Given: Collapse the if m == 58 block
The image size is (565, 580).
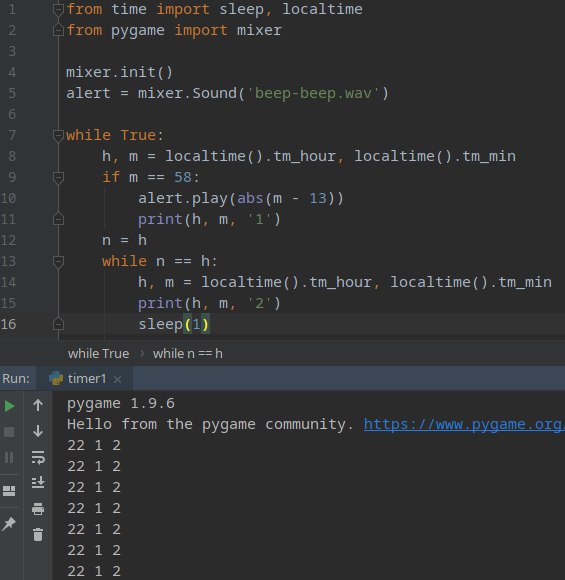Looking at the screenshot, I should 58,177.
